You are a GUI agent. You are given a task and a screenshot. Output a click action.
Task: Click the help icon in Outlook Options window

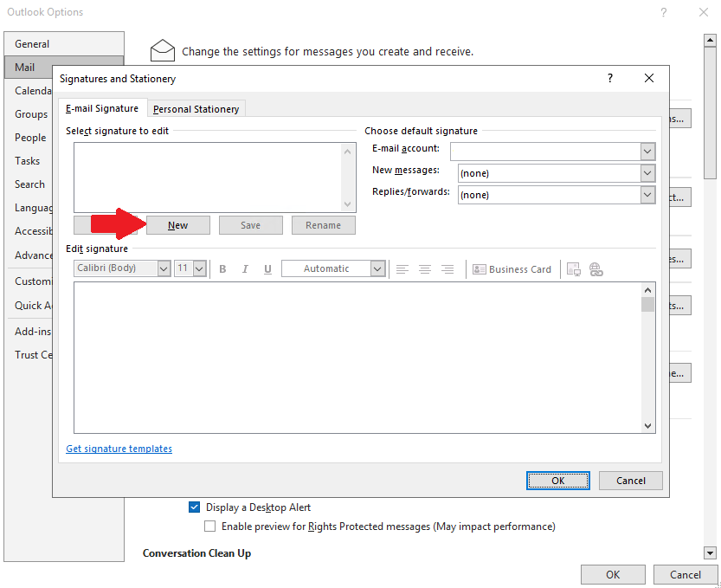664,12
